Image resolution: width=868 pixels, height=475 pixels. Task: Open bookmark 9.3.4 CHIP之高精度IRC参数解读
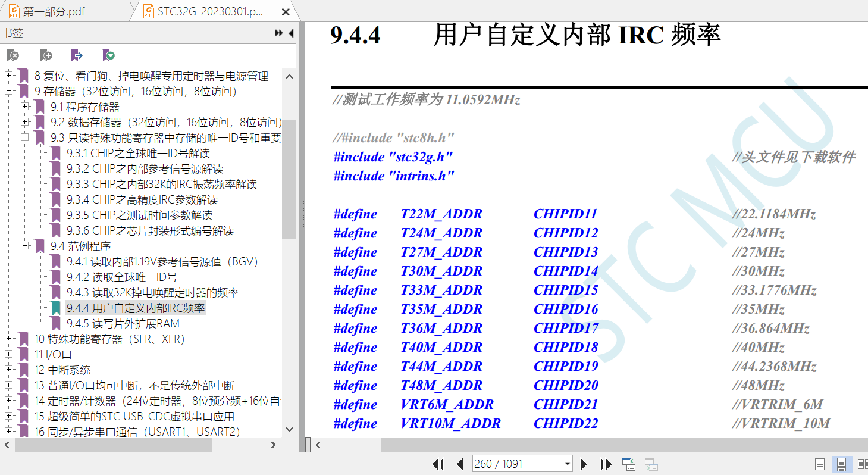[x=142, y=200]
